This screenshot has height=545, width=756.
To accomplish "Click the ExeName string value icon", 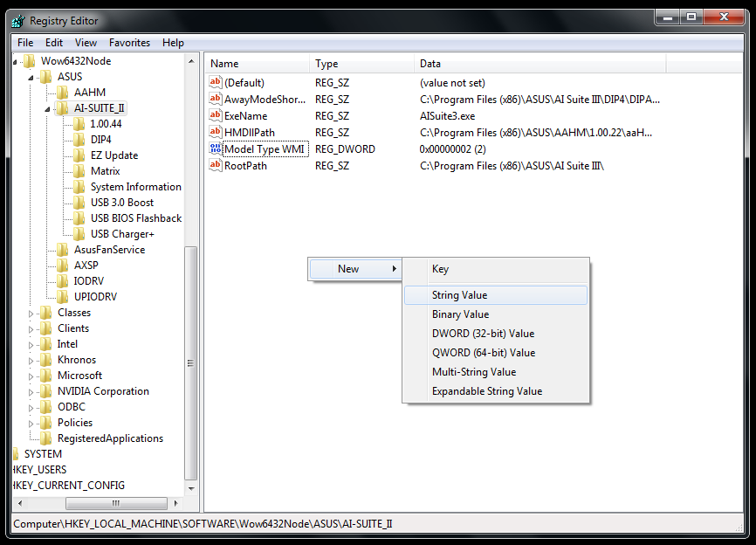I will click(216, 116).
